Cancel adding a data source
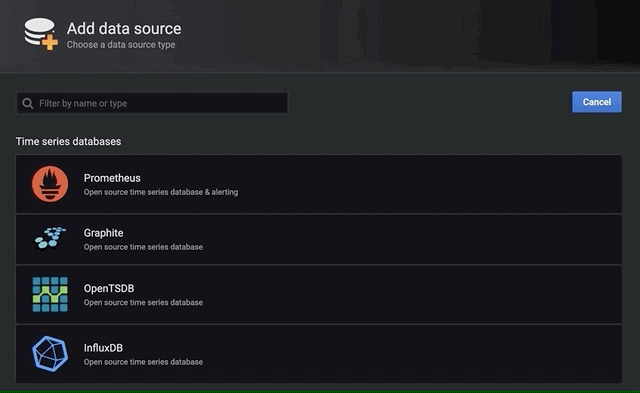Screen dimensions: 640x393 pyautogui.click(x=597, y=102)
